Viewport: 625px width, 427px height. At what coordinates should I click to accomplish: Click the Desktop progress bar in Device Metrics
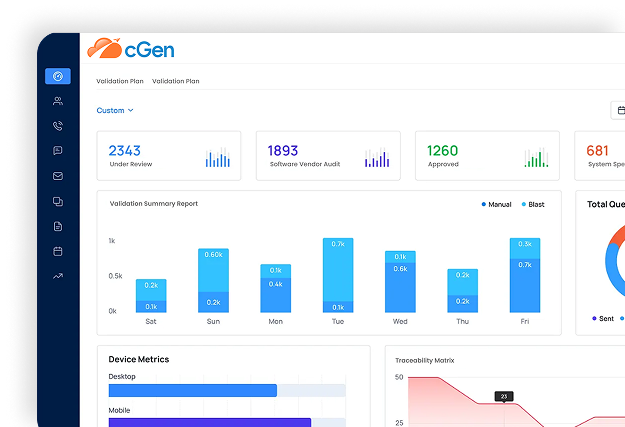192,390
